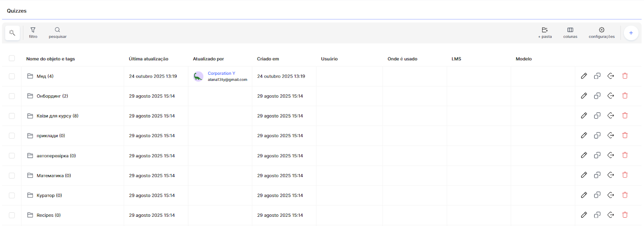
Task: Click the Nome do objeto e tags header
Action: [x=50, y=59]
